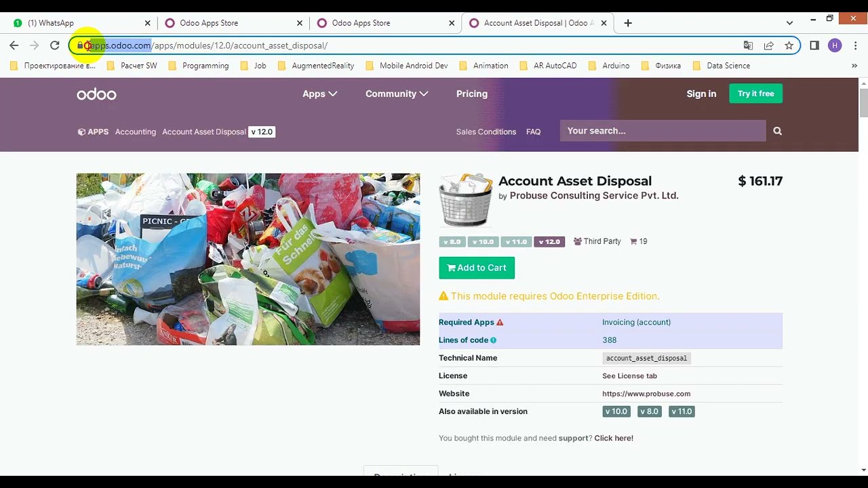This screenshot has width=868, height=488.
Task: Open See License tab link
Action: tap(629, 375)
